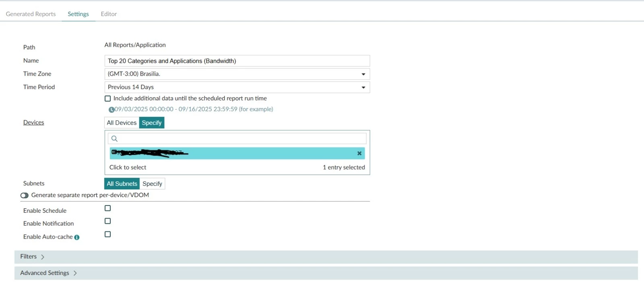Select the Specify button for Devices
The width and height of the screenshot is (644, 293).
(152, 123)
